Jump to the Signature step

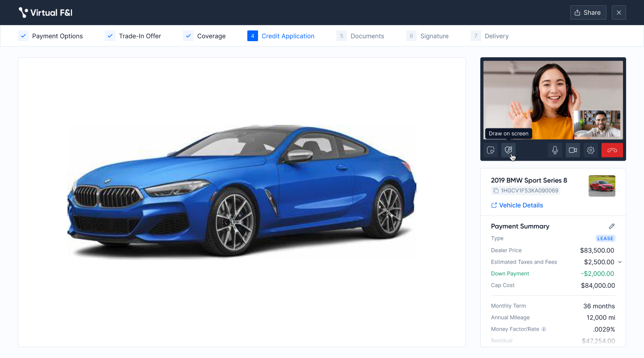[x=427, y=36]
